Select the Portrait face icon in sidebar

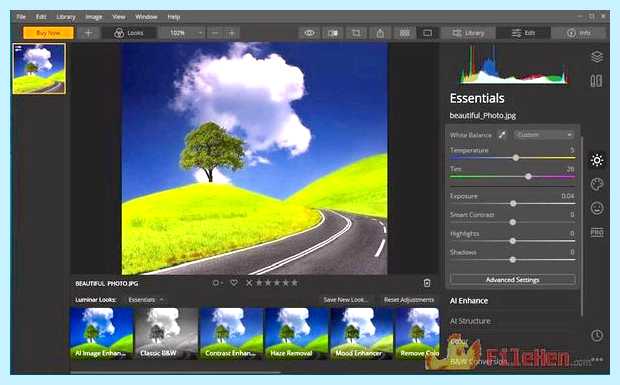[597, 208]
